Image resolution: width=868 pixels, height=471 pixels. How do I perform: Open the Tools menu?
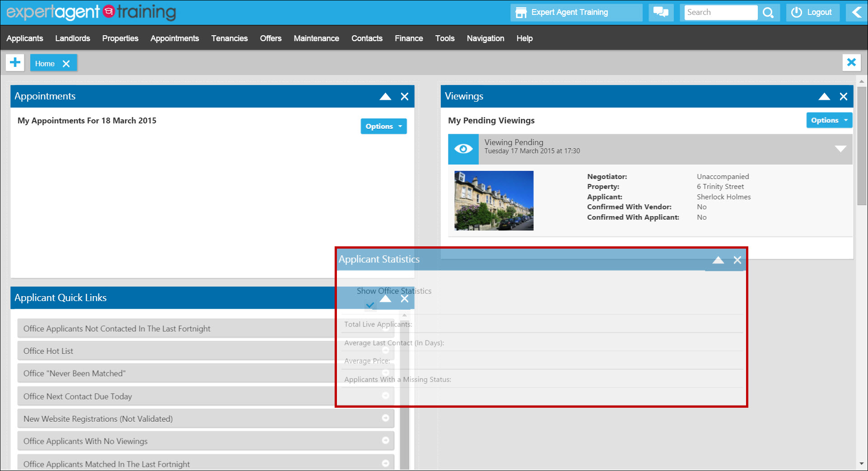click(445, 38)
